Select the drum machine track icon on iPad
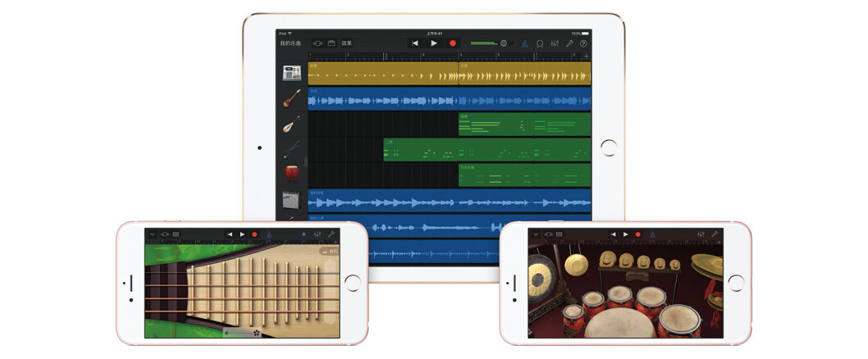The height and width of the screenshot is (359, 868). [292, 73]
